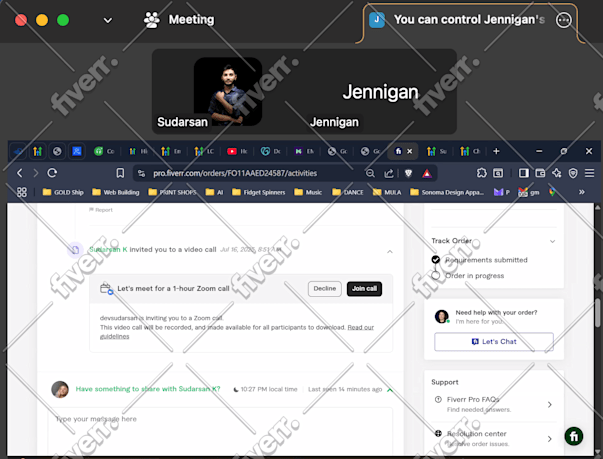Show more bookmarks with double chevron
This screenshot has height=459, width=603.
[x=581, y=192]
